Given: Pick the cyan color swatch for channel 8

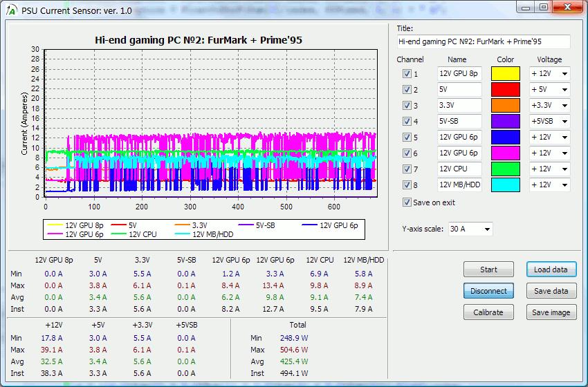Looking at the screenshot, I should click(x=506, y=185).
